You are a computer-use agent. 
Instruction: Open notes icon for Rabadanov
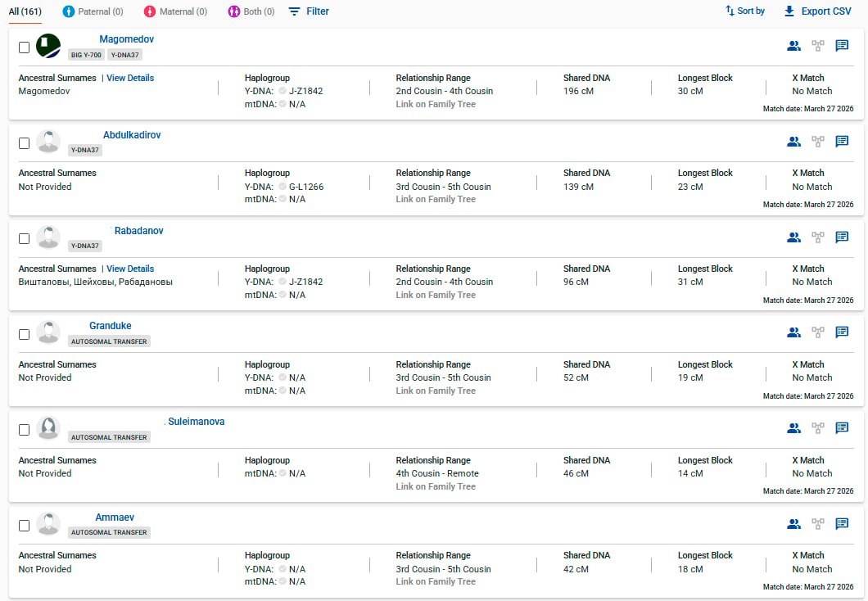(842, 237)
